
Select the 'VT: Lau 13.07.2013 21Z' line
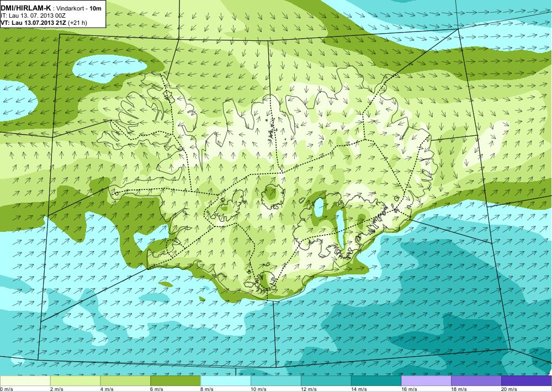pos(34,23)
